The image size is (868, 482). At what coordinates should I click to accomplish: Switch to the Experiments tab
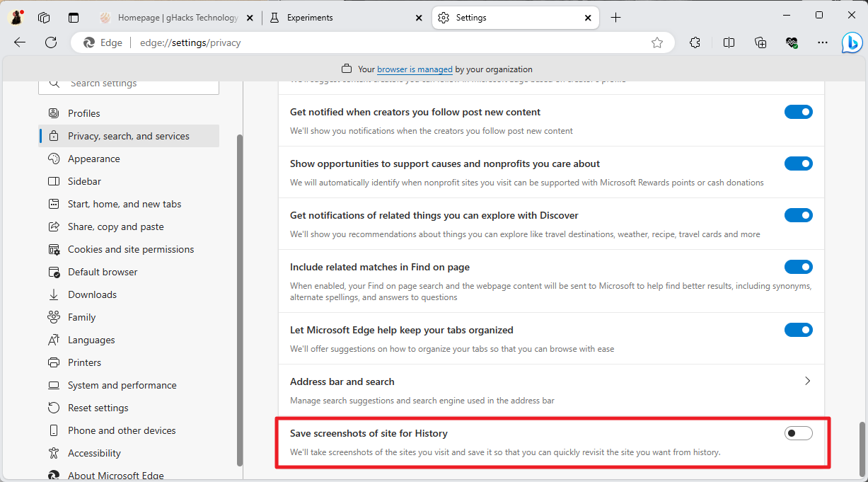tap(340, 18)
